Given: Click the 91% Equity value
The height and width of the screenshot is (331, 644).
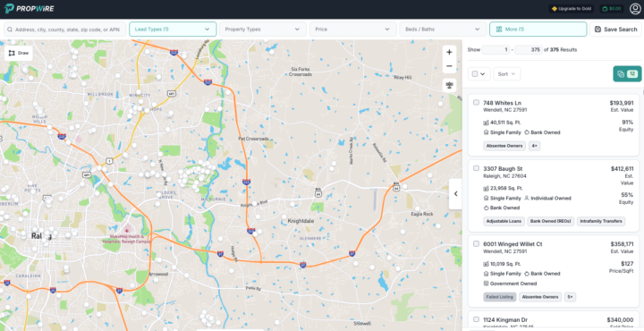Looking at the screenshot, I should pos(628,123).
